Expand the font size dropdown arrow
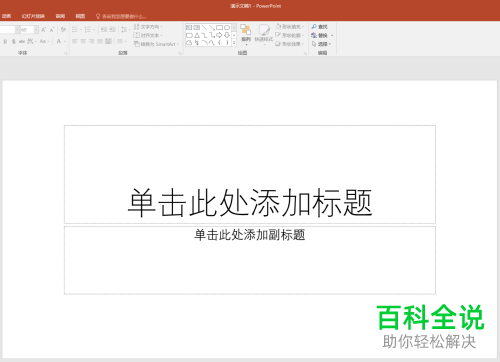Viewport: 500px width, 362px height. coord(36,30)
